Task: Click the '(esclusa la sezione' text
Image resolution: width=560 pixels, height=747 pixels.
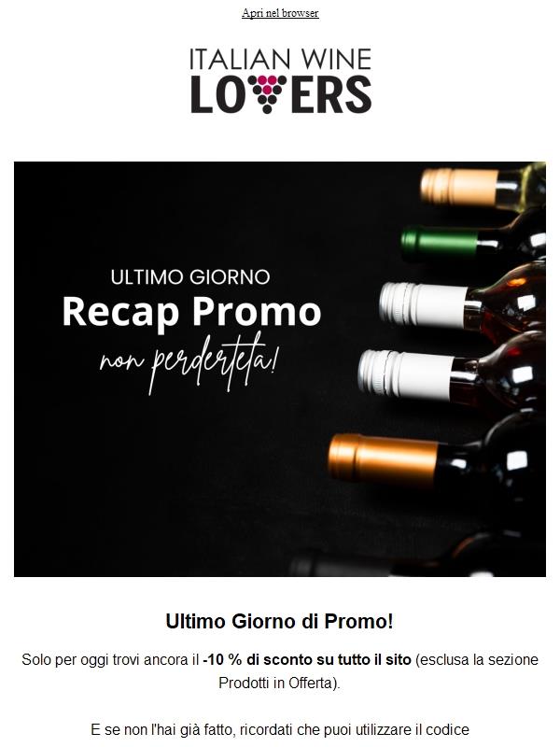Action: coord(477,660)
